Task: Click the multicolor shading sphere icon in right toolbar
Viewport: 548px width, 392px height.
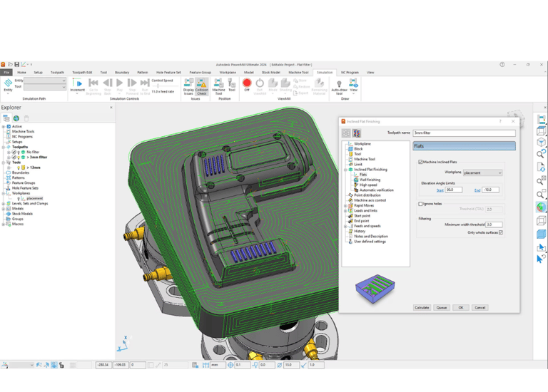Action: pos(541,207)
